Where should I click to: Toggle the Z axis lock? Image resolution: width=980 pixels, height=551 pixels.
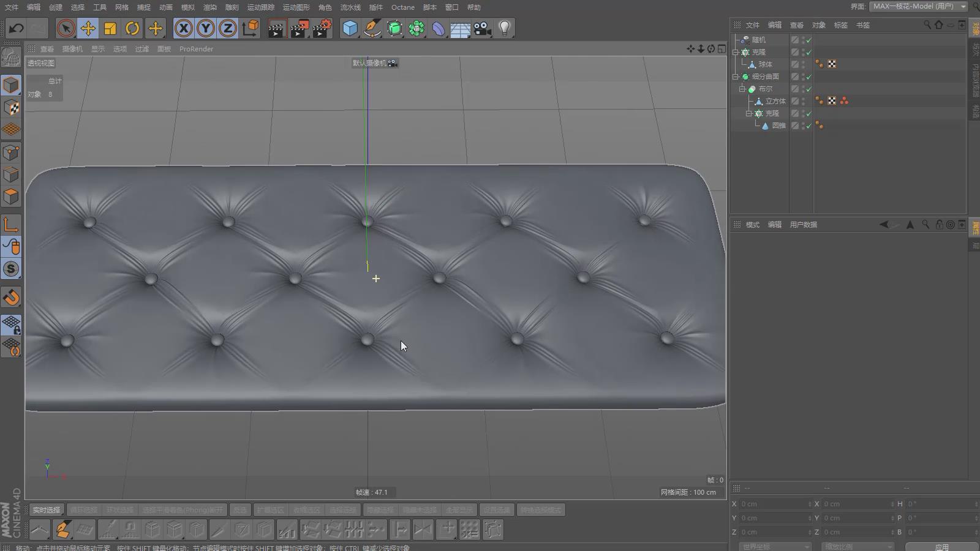228,28
